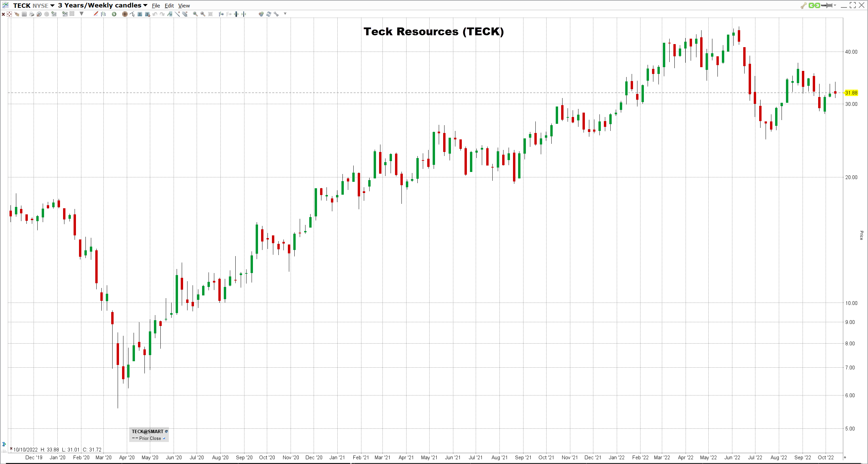868x464 pixels.
Task: Click the Jan '21 date axis label
Action: pyautogui.click(x=337, y=458)
